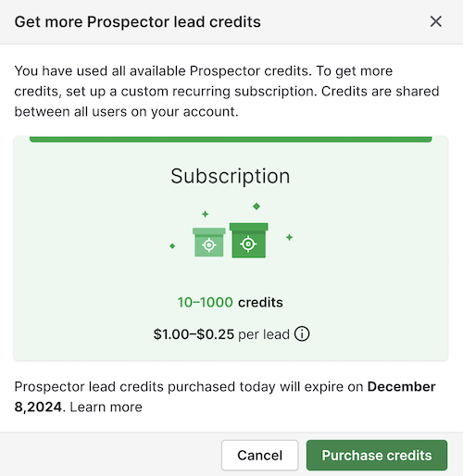Click the December 8, 2024 expiration date
The image size is (463, 476).
point(225,396)
